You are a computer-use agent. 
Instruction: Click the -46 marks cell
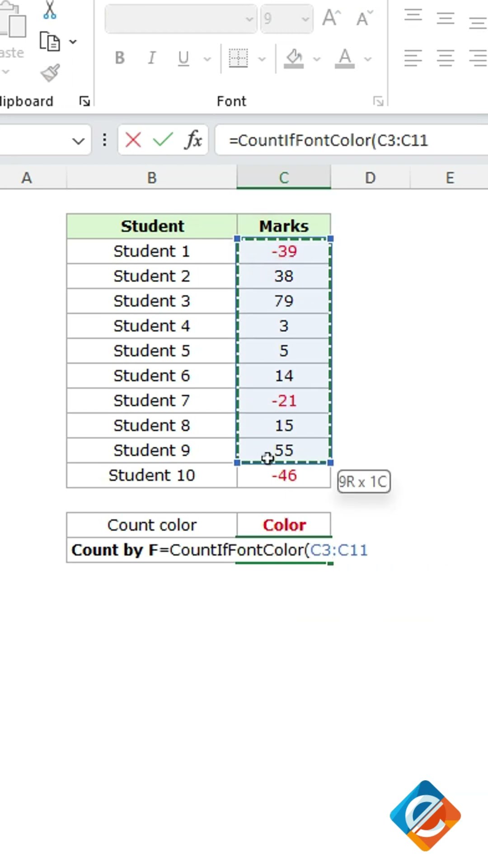point(284,475)
